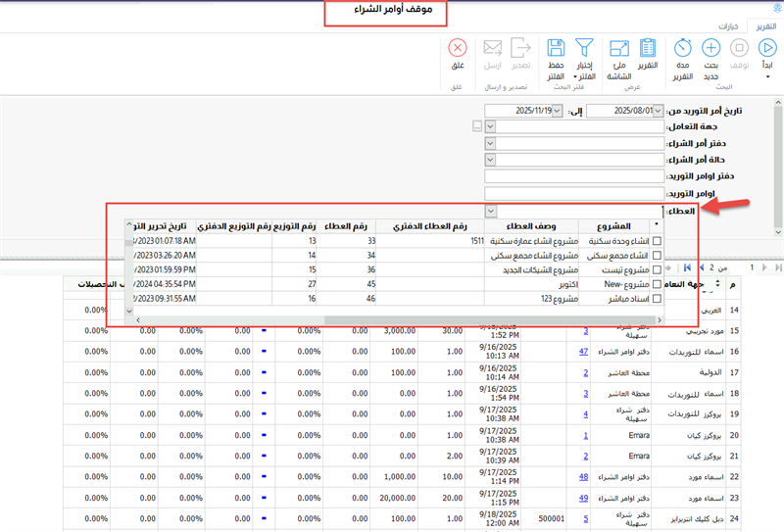
Task: Click the ابدأ (Start) play icon
Action: [x=766, y=48]
